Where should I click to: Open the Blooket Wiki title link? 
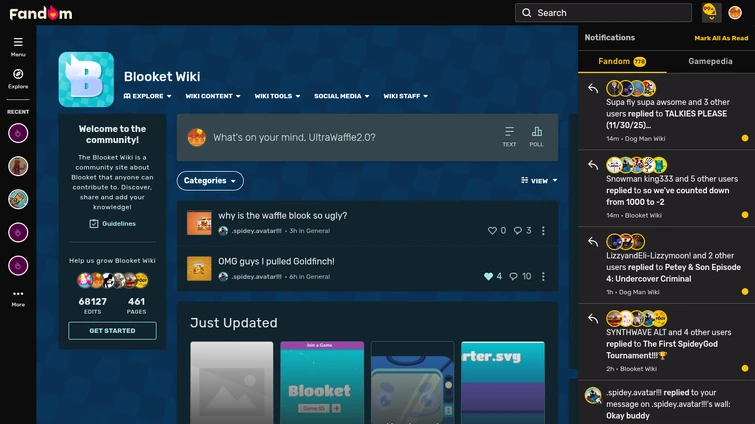[162, 77]
